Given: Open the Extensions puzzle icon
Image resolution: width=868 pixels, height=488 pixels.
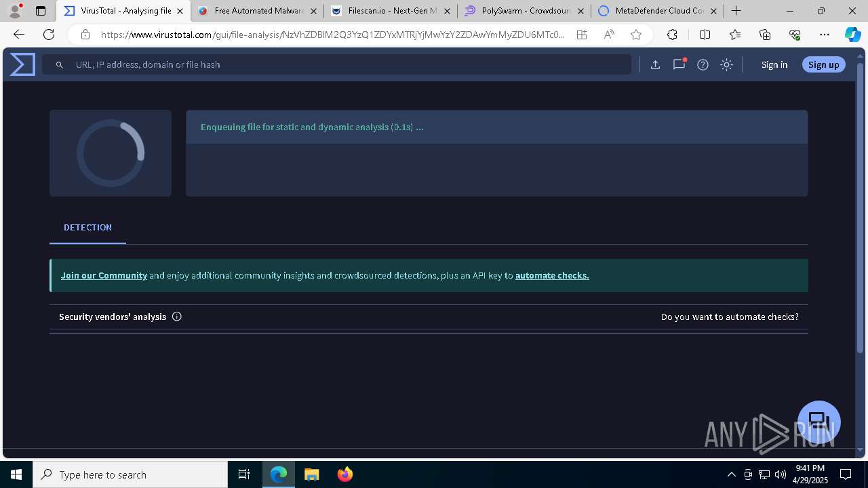Looking at the screenshot, I should (672, 35).
